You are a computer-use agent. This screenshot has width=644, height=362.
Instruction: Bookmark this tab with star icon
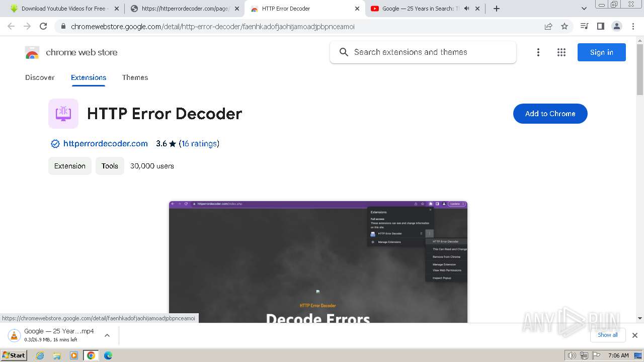click(565, 26)
